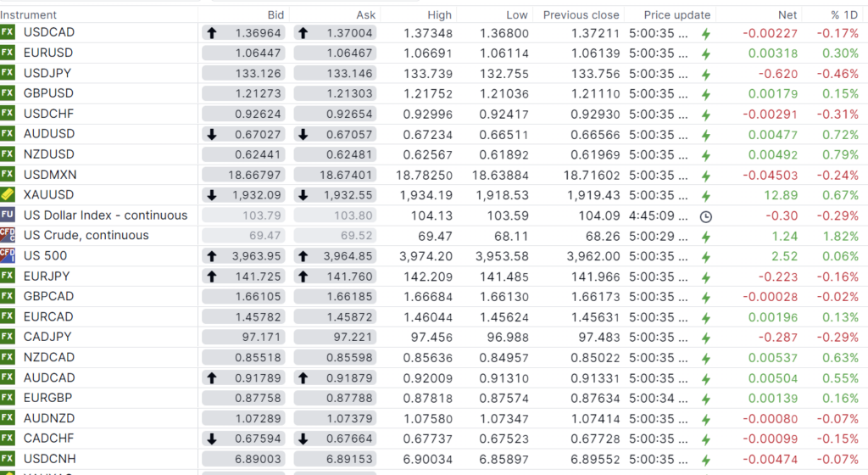Sort by the % 1D column header
This screenshot has width=868, height=475.
click(x=844, y=14)
